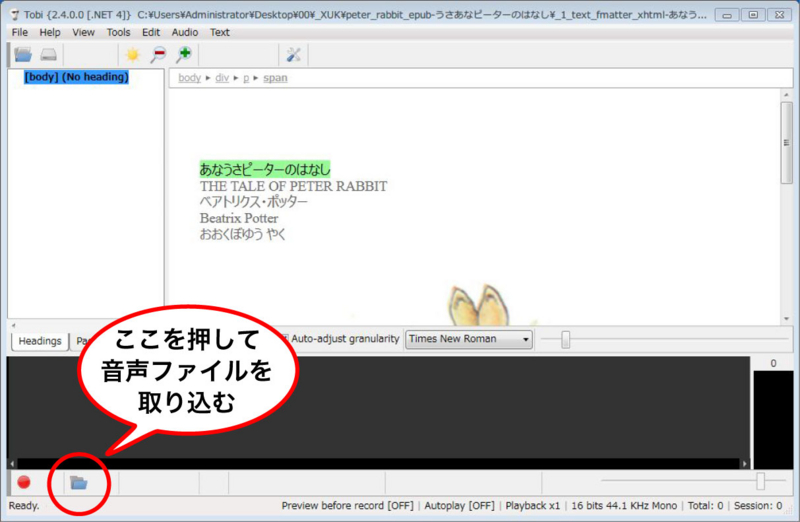
Task: Click the div breadcrumb link
Action: (x=222, y=78)
